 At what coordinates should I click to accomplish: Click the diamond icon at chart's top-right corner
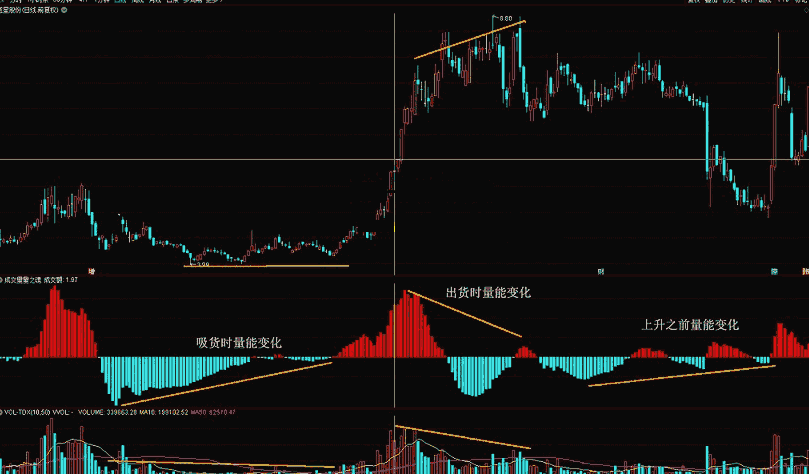(x=804, y=10)
